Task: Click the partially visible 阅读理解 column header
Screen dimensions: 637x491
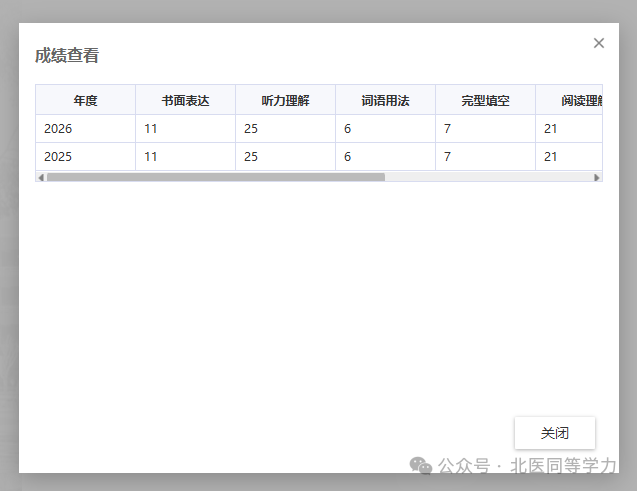Action: click(x=569, y=100)
